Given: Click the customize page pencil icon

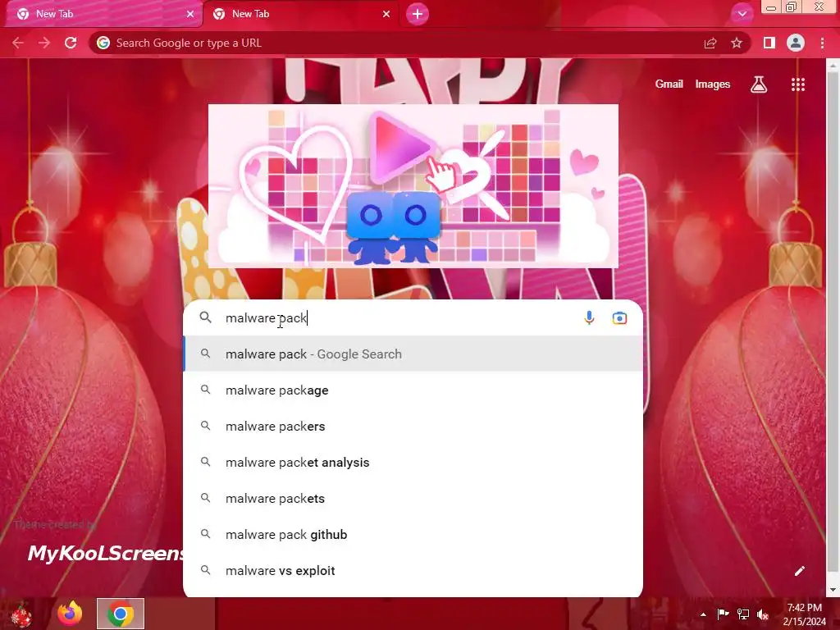Looking at the screenshot, I should click(799, 571).
